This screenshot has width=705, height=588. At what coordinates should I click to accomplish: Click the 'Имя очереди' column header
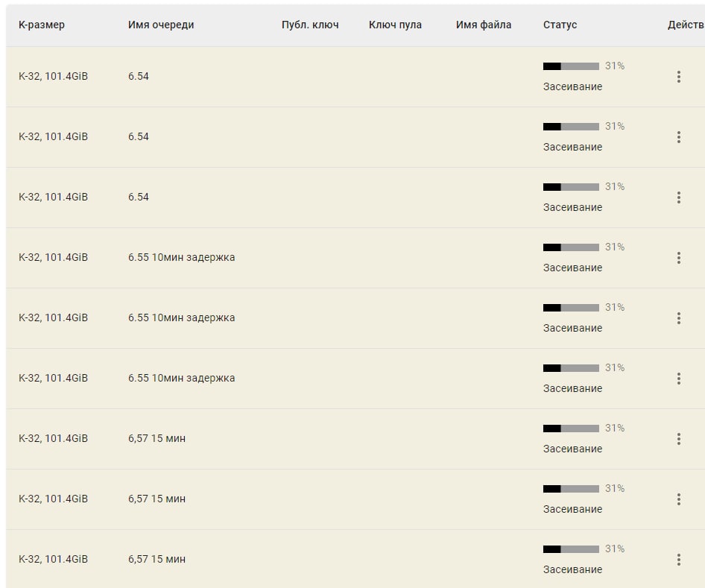[x=161, y=25]
